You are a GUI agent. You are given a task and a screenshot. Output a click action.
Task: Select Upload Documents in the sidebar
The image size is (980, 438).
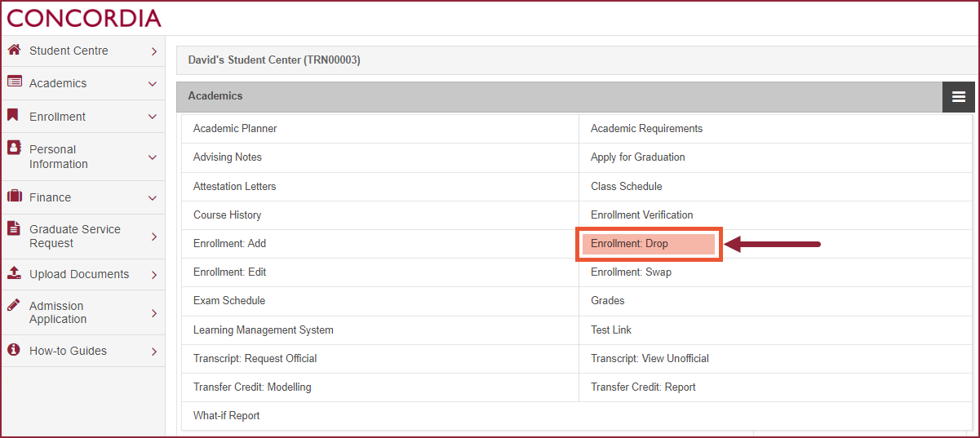click(x=79, y=274)
